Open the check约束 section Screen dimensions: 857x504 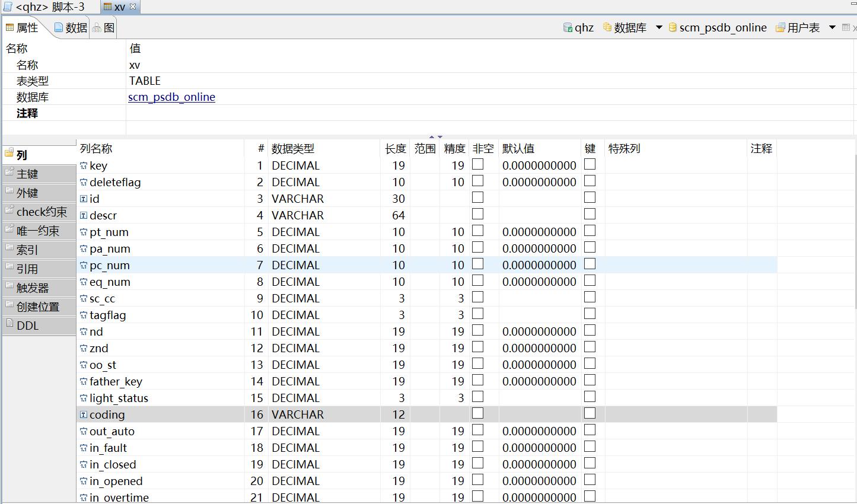[39, 212]
